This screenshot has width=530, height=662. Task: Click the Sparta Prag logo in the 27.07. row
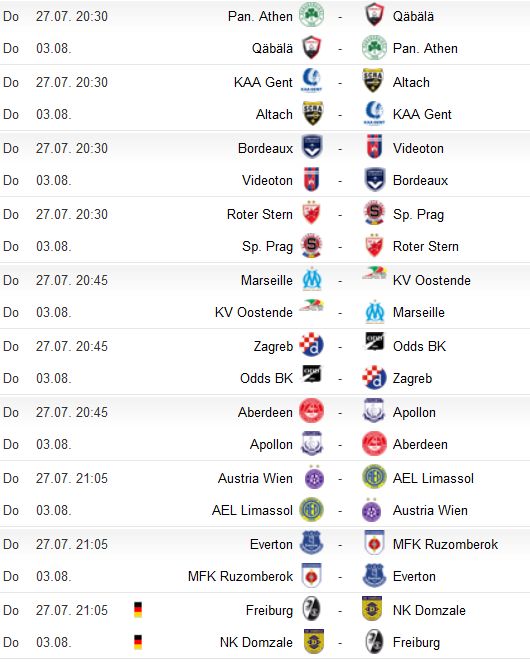pyautogui.click(x=375, y=212)
